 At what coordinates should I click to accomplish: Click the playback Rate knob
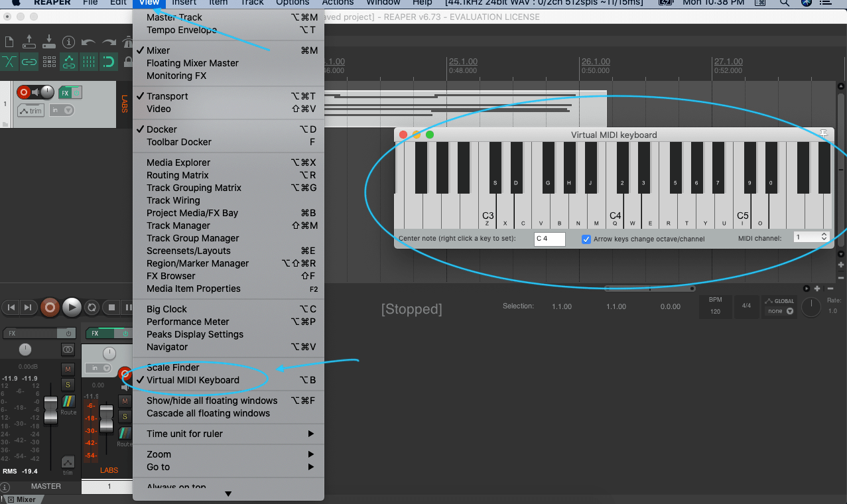coord(811,307)
